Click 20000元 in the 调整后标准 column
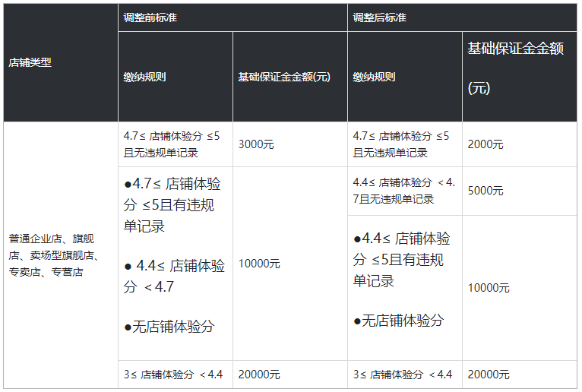The width and height of the screenshot is (582, 392). click(x=489, y=375)
